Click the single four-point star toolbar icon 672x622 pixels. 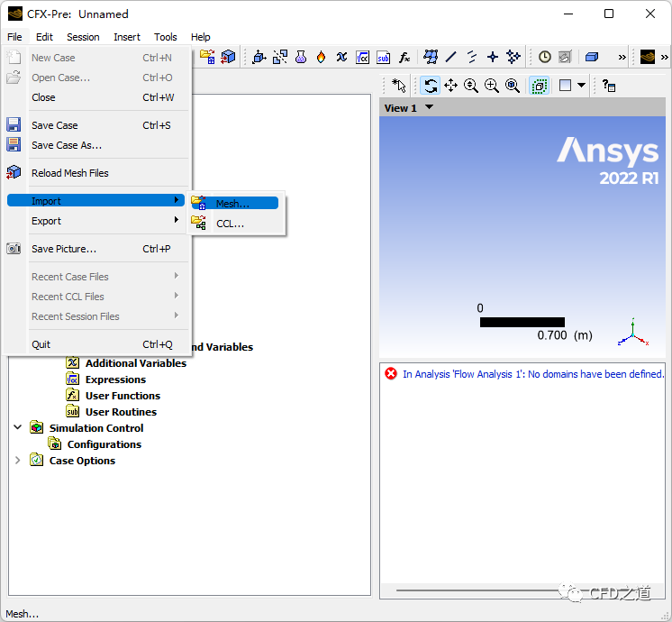click(x=493, y=57)
